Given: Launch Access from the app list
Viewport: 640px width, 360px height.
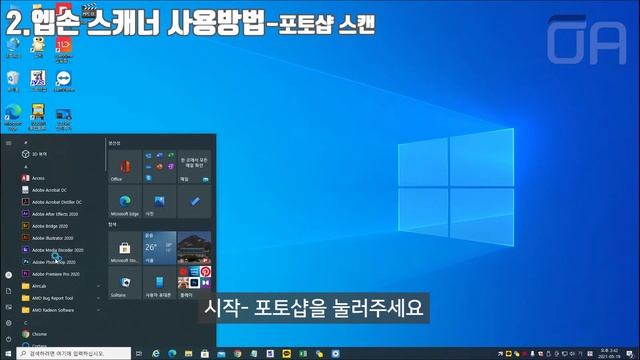Looking at the screenshot, I should pyautogui.click(x=38, y=178).
